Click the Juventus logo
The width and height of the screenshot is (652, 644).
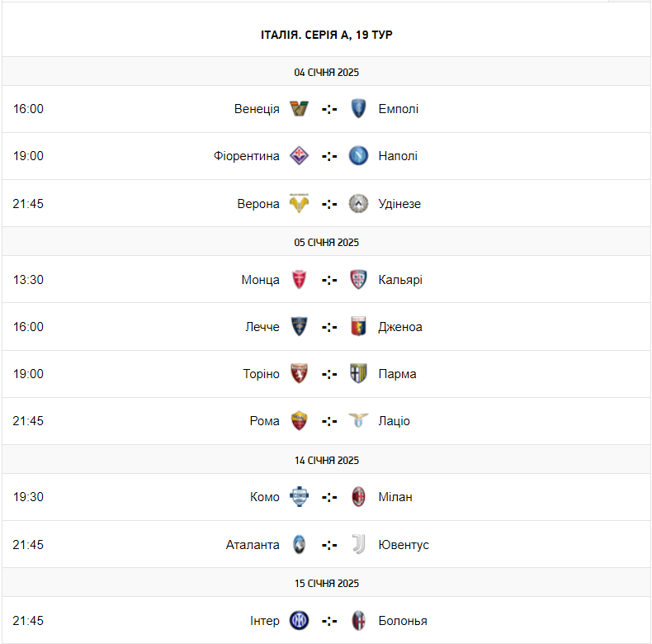click(x=358, y=545)
